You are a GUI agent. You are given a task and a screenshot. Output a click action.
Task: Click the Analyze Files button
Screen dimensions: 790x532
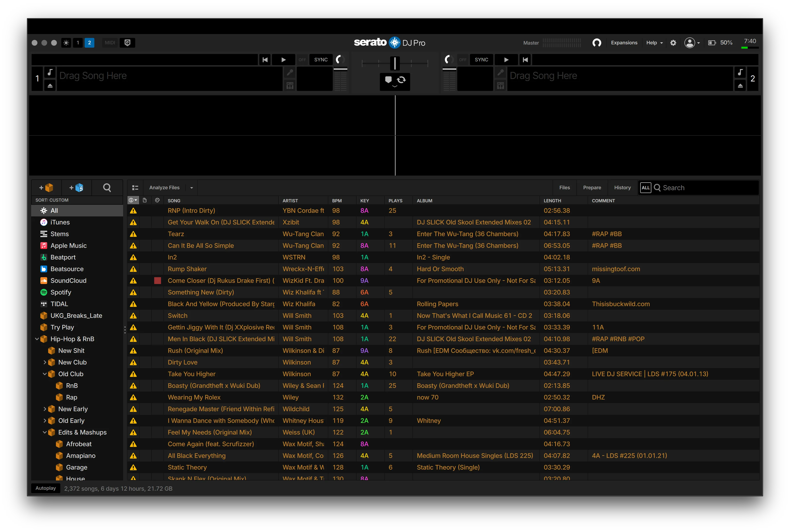point(164,188)
